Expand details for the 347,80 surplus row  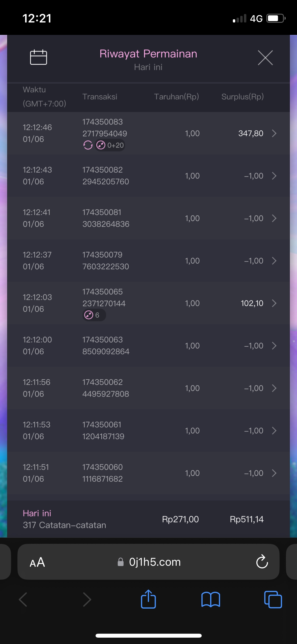click(274, 133)
